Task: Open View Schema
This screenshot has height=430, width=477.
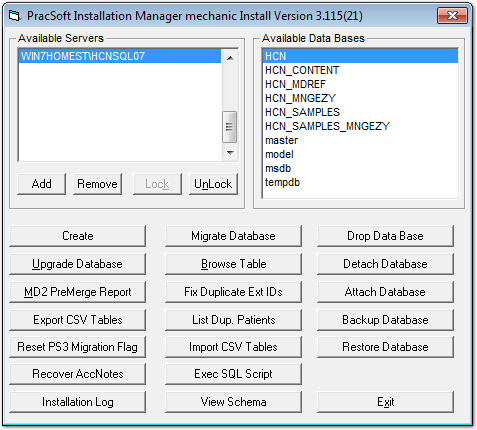Action: tap(233, 402)
